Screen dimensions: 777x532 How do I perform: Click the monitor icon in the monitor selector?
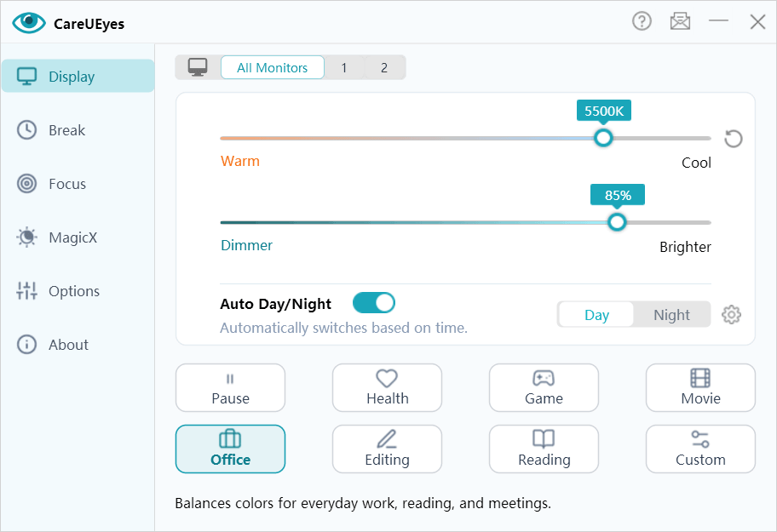tap(198, 67)
